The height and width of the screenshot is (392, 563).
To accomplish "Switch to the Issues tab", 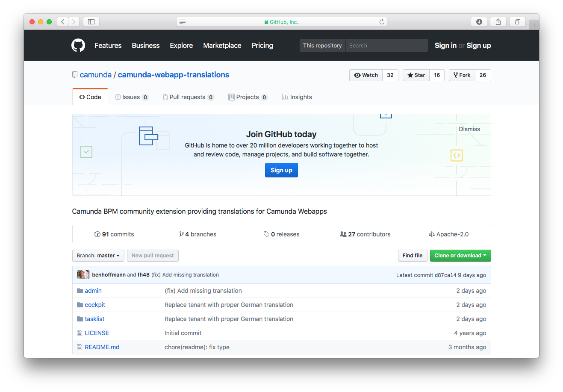I will (132, 97).
